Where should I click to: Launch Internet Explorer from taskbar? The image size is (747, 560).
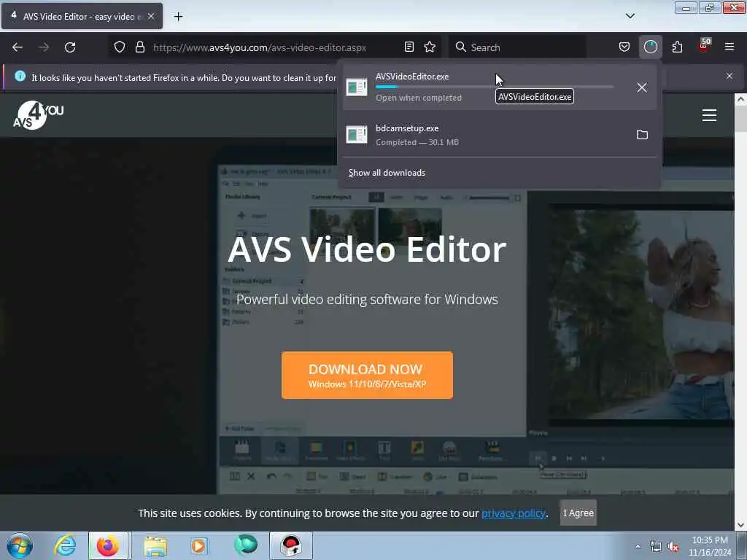(65, 545)
